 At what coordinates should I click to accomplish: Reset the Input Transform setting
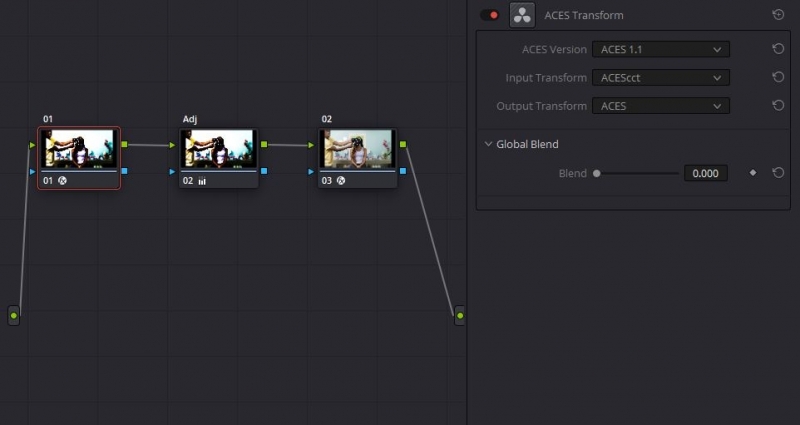tap(778, 77)
